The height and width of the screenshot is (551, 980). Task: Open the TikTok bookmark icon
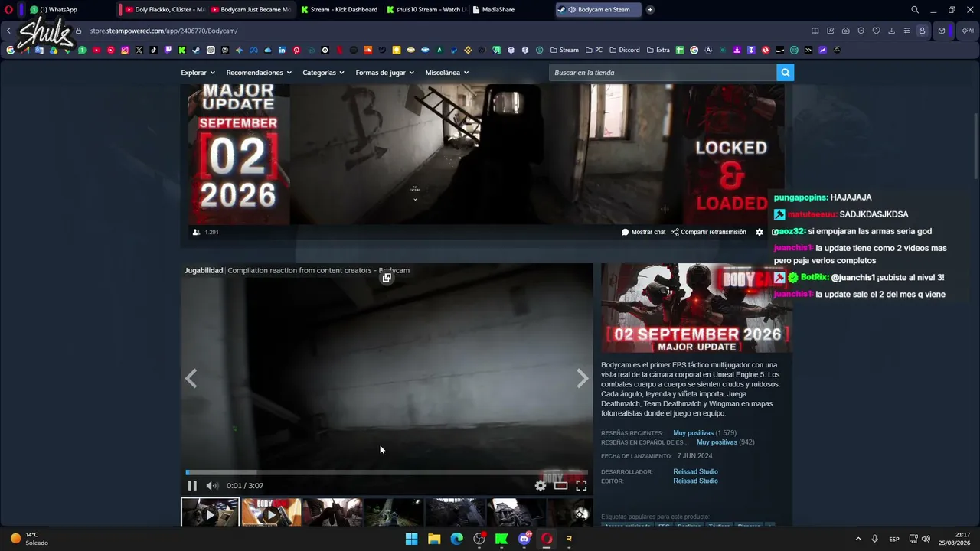[x=154, y=50]
